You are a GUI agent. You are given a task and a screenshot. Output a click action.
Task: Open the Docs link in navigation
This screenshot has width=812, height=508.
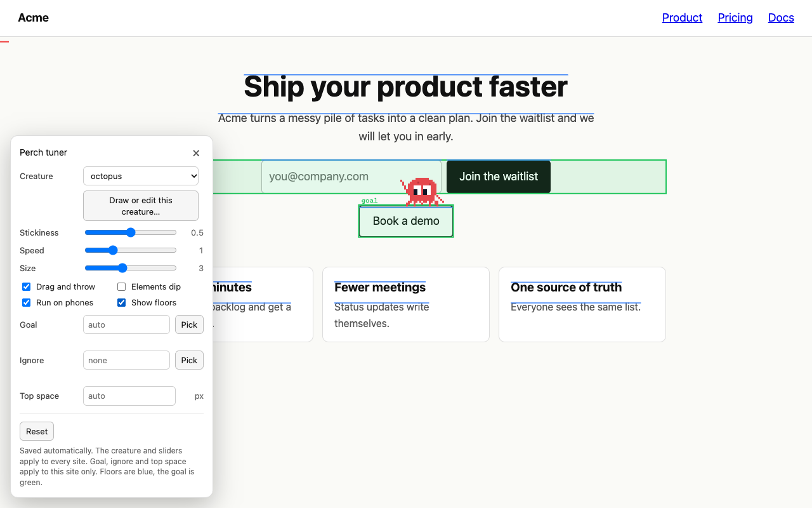click(x=781, y=18)
